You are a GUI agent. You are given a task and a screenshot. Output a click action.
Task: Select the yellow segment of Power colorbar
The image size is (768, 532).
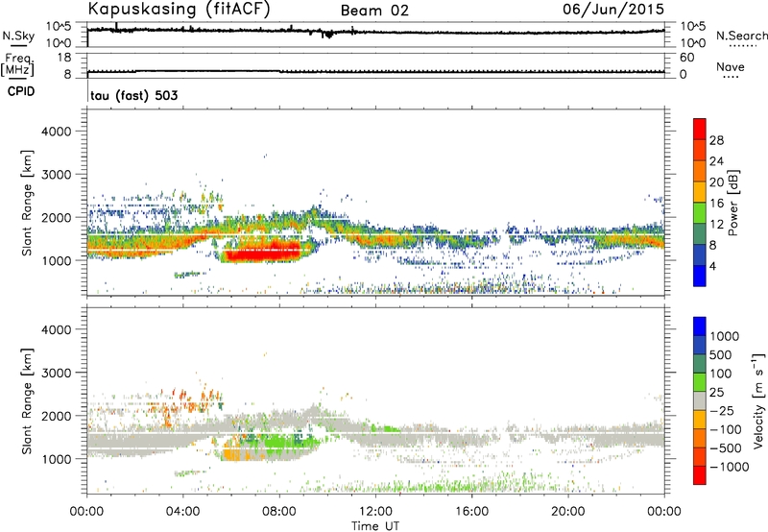click(700, 192)
